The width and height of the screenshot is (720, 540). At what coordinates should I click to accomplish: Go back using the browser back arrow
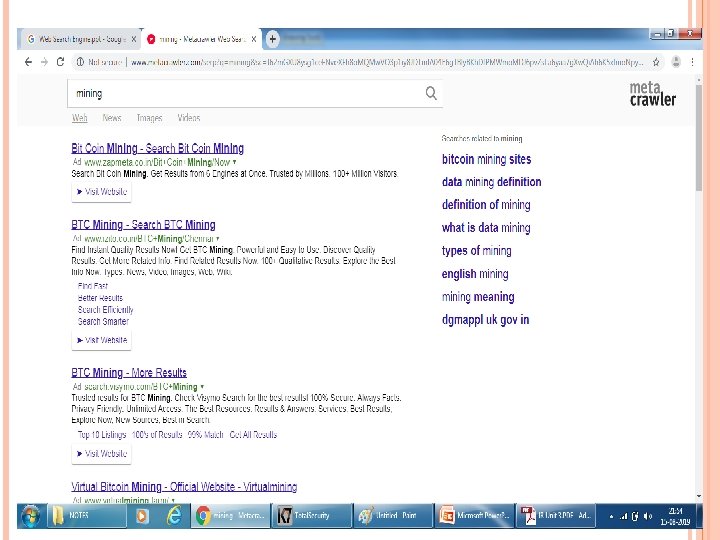click(x=28, y=62)
